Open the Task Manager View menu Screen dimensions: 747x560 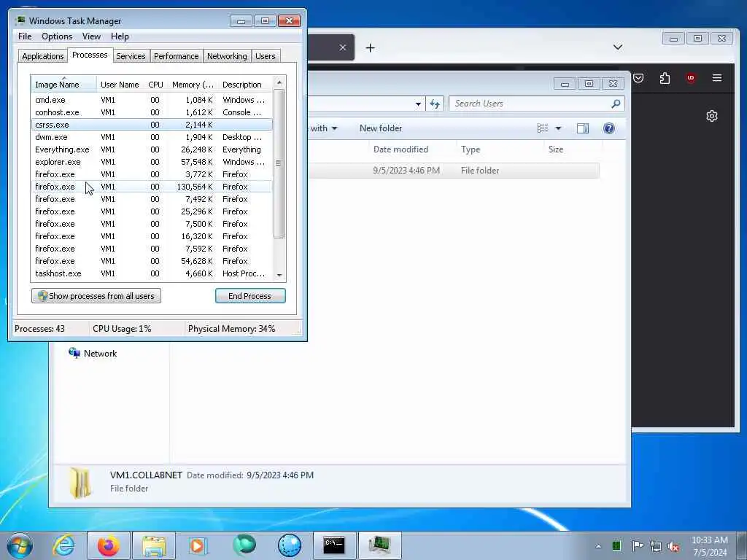[91, 36]
